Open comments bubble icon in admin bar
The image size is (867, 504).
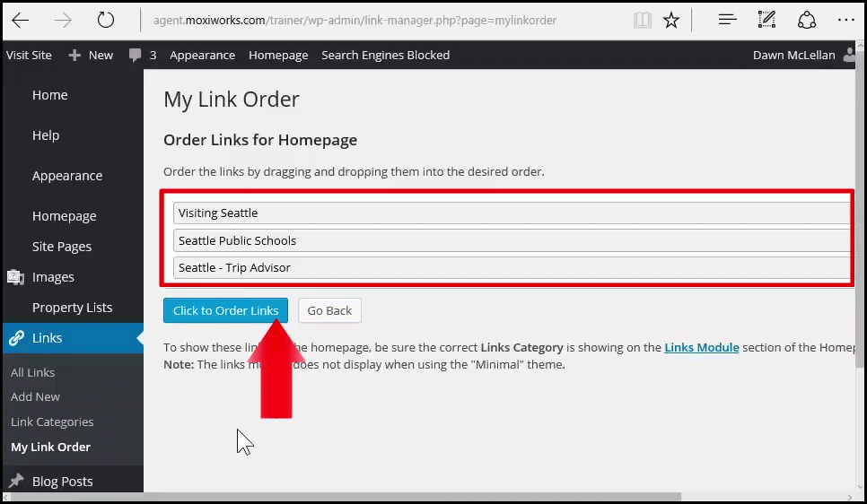[x=136, y=55]
